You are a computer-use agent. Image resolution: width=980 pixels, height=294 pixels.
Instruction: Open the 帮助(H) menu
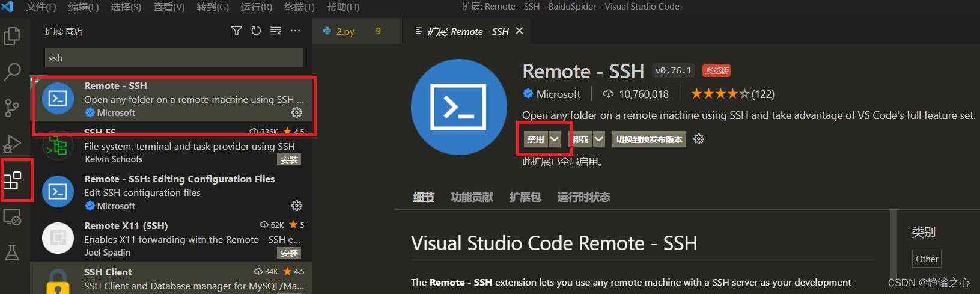tap(342, 7)
